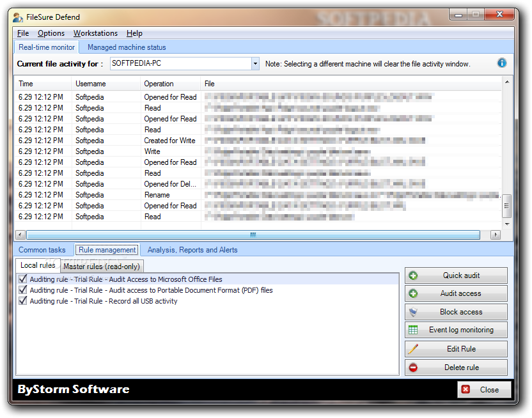The height and width of the screenshot is (418, 532).
Task: Open the Common tasks tab
Action: (42, 250)
